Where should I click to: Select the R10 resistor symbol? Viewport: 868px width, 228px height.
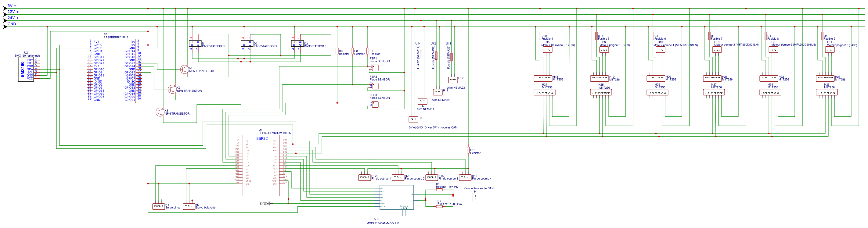coord(468,150)
